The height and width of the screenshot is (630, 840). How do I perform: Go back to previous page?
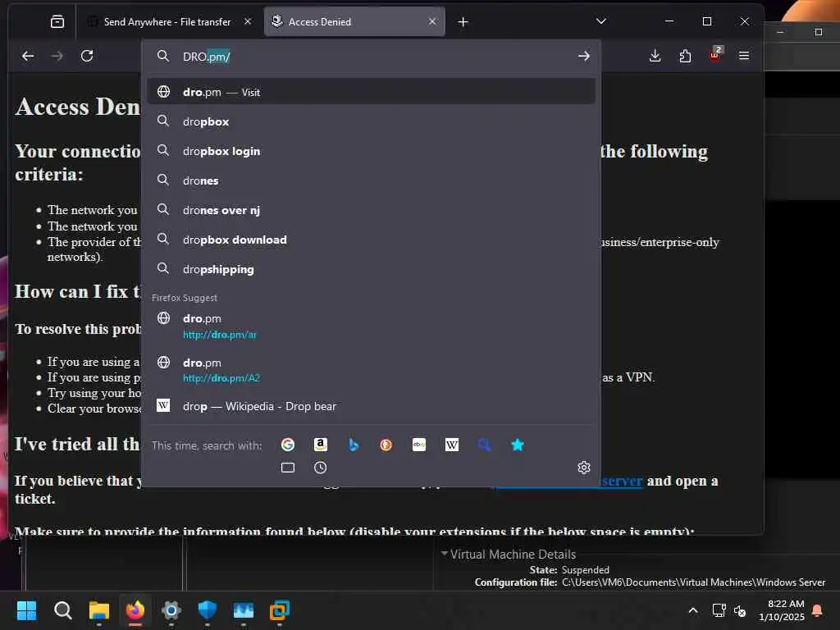coord(28,56)
